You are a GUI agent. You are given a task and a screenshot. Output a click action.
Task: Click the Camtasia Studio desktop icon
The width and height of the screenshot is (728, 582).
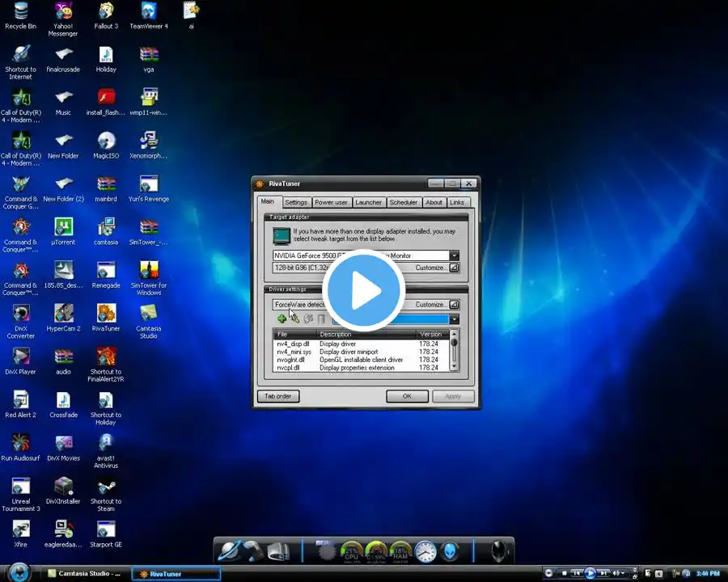(x=149, y=322)
